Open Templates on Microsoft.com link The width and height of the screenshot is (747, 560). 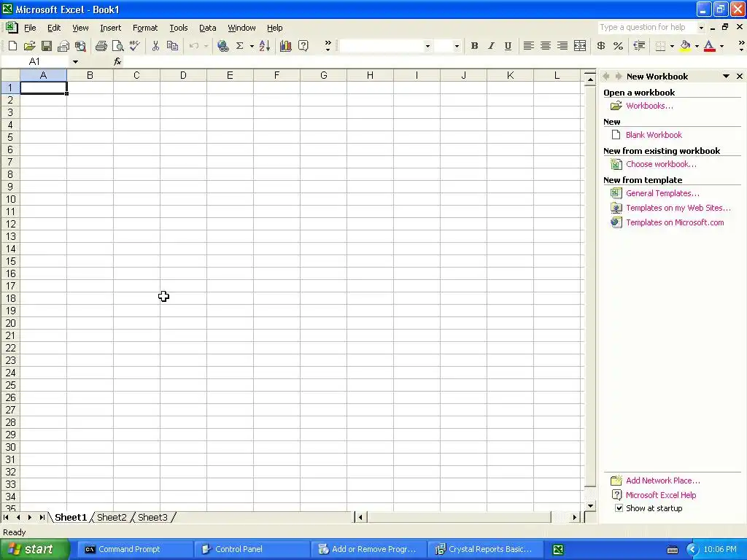coord(675,222)
